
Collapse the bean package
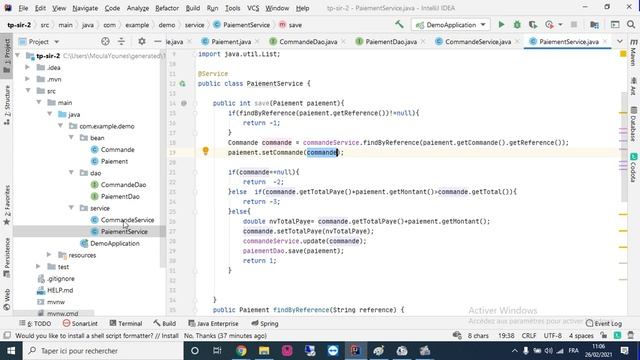[x=71, y=138]
